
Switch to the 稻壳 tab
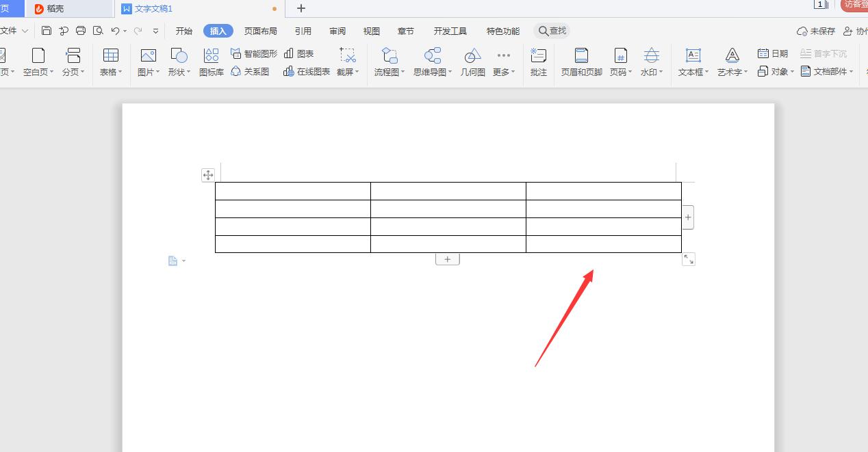point(68,9)
